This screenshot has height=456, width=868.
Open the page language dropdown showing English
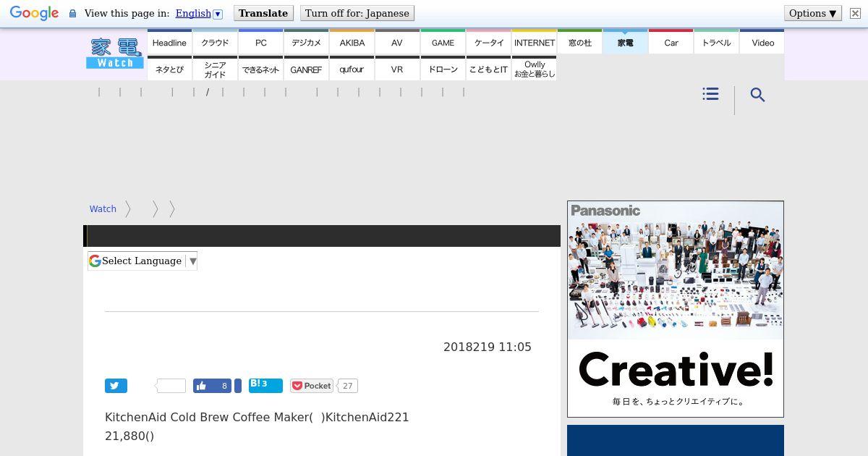198,13
